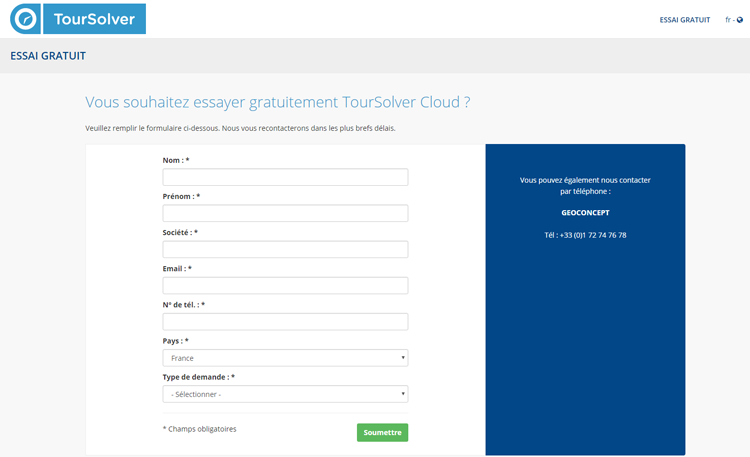The image size is (750, 457).
Task: Click the 'Nom : *' label
Action: point(176,160)
